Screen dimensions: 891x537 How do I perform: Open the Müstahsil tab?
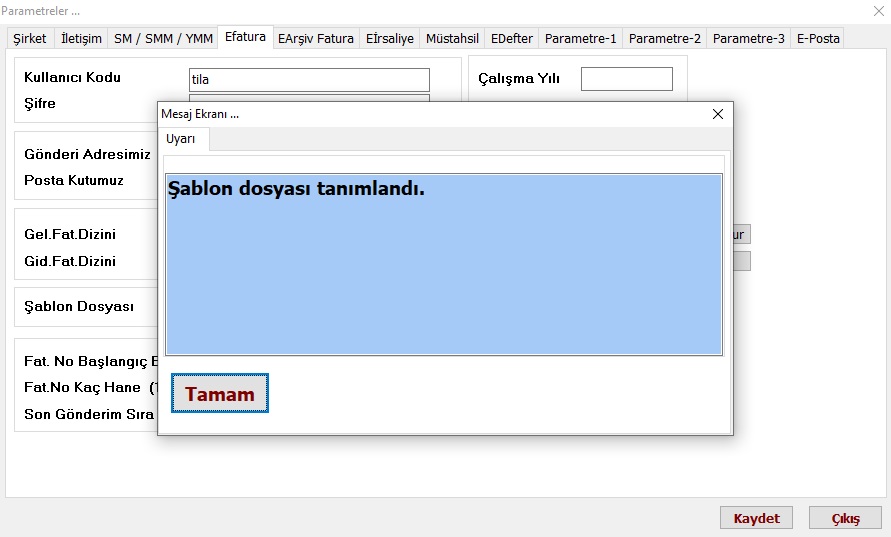[x=451, y=39]
